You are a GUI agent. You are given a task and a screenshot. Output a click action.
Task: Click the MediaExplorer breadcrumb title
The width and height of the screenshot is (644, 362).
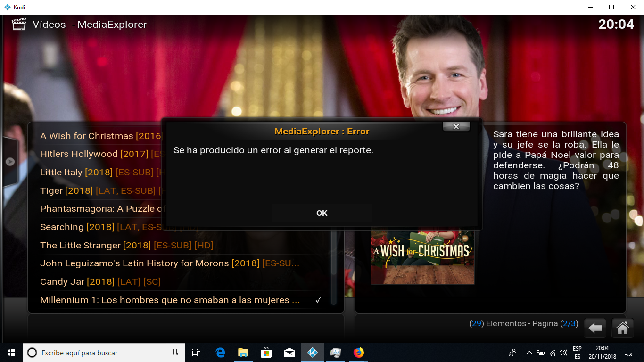click(x=112, y=25)
